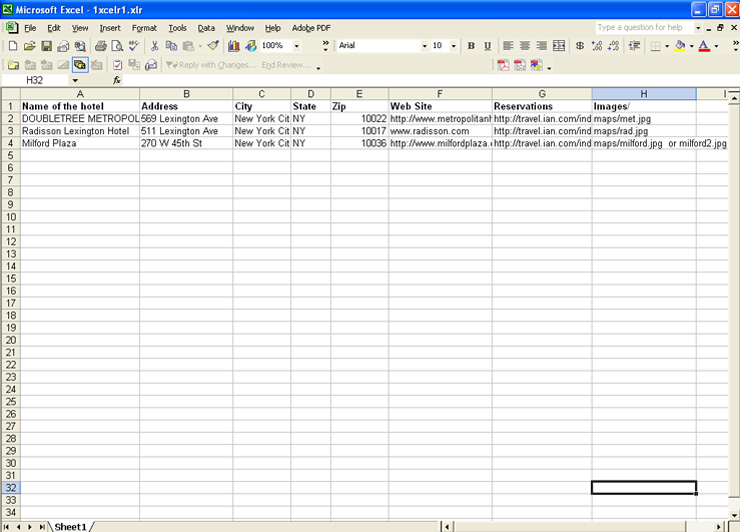The width and height of the screenshot is (740, 532).
Task: Expand the Font Color dropdown arrow
Action: tap(716, 46)
